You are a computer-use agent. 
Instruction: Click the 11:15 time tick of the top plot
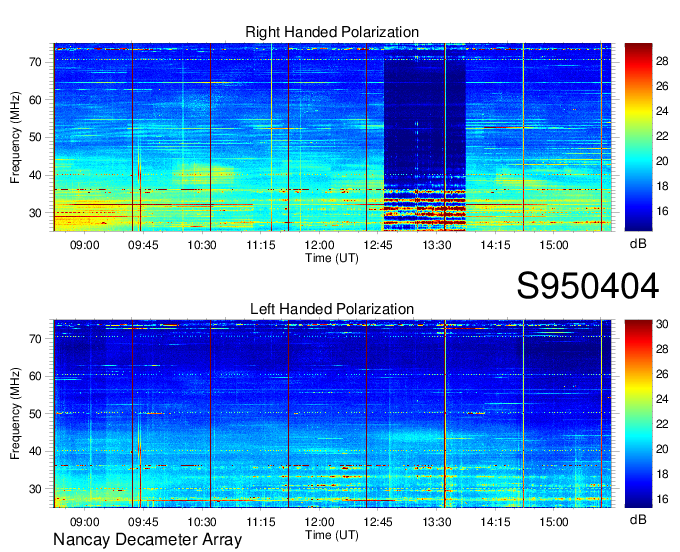coord(261,245)
